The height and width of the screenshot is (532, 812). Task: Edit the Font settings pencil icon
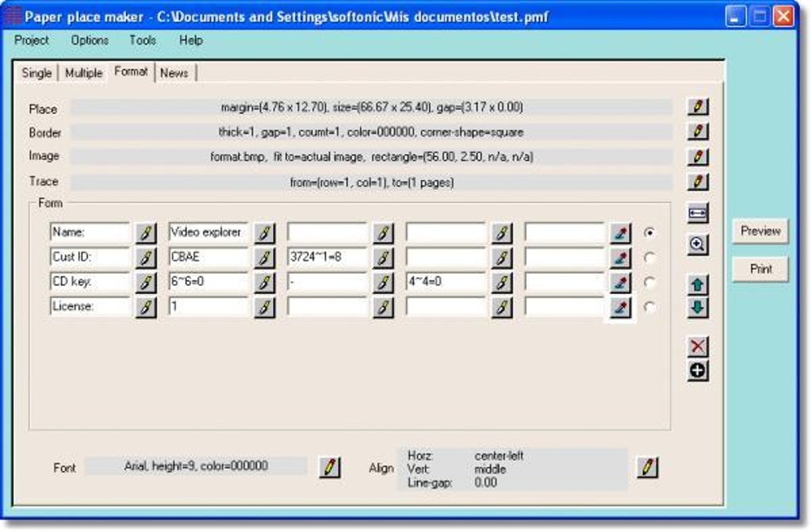coord(330,467)
